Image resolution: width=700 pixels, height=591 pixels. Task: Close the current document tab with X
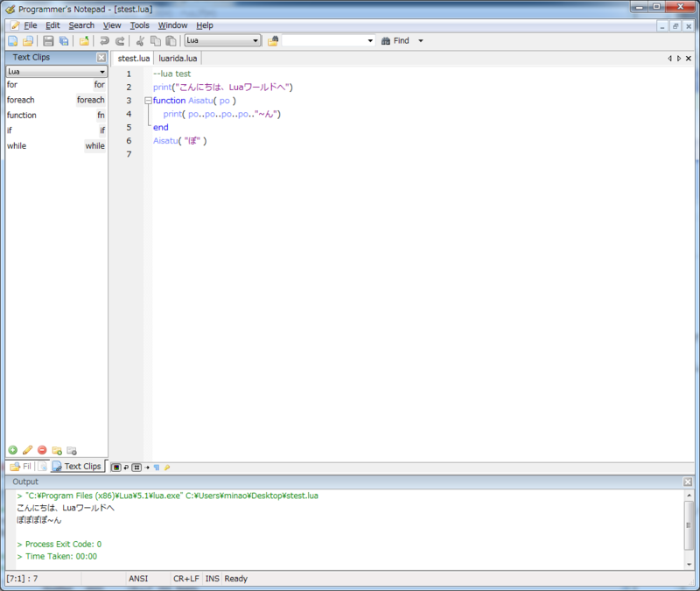[689, 59]
